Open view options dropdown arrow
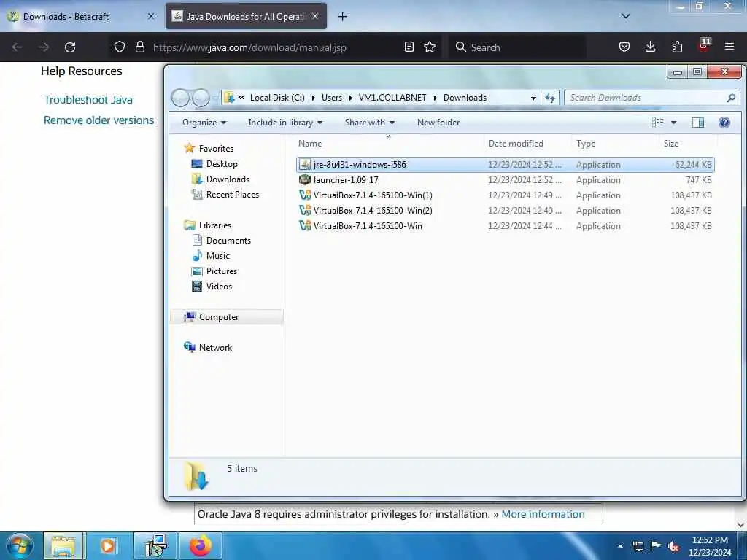Viewport: 747px width, 560px height. (673, 122)
